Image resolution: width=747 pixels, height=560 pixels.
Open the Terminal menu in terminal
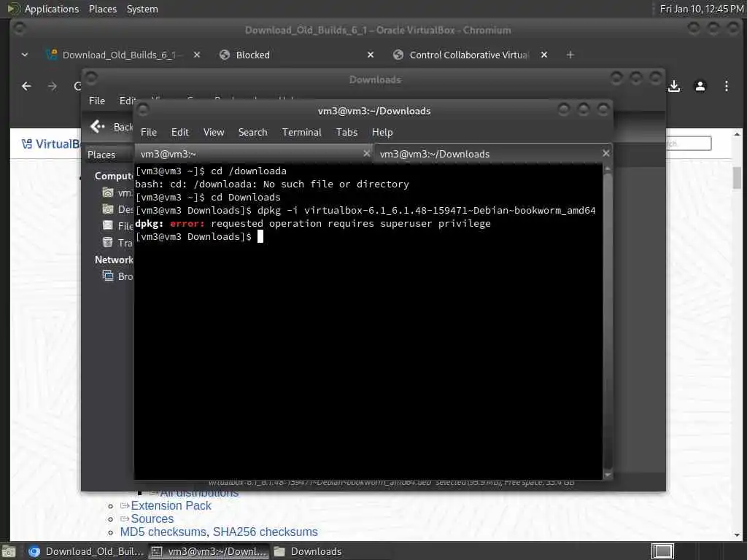(301, 133)
